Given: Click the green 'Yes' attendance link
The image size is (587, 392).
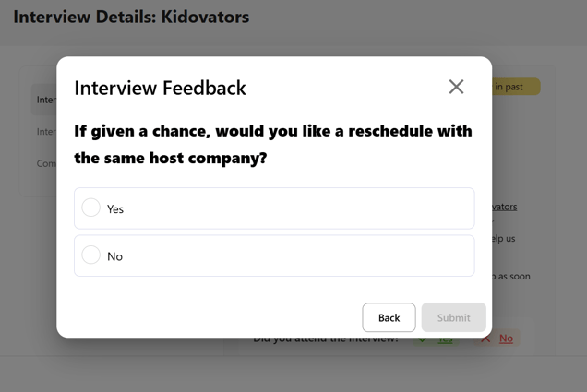Looking at the screenshot, I should (445, 340).
